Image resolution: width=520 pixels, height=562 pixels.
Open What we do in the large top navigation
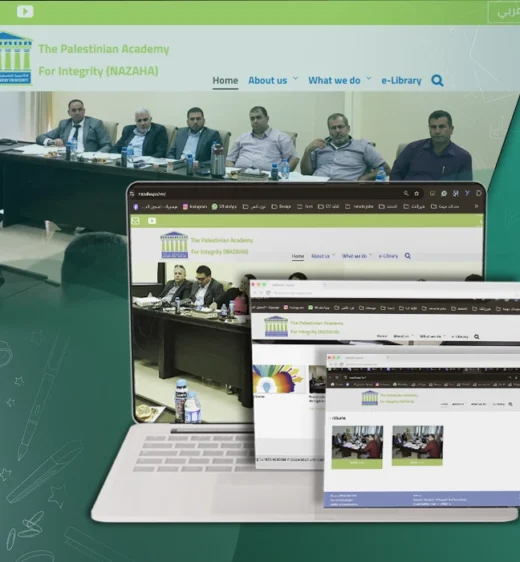coord(334,81)
